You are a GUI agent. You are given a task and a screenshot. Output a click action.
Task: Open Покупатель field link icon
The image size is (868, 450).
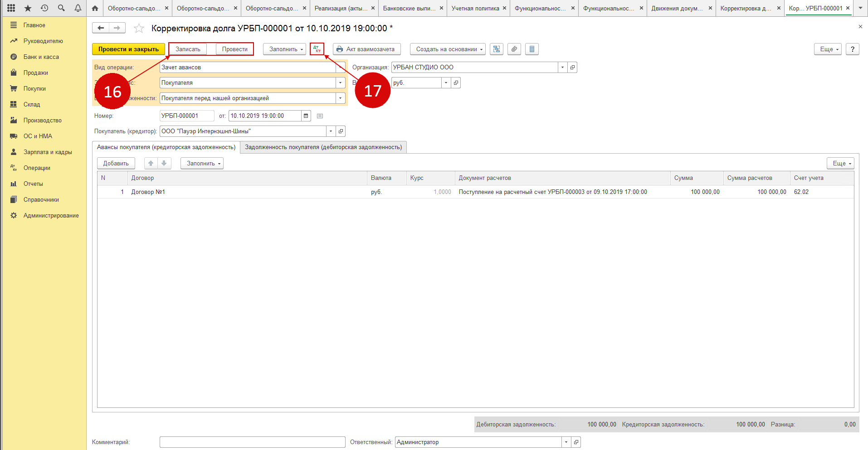coord(341,131)
